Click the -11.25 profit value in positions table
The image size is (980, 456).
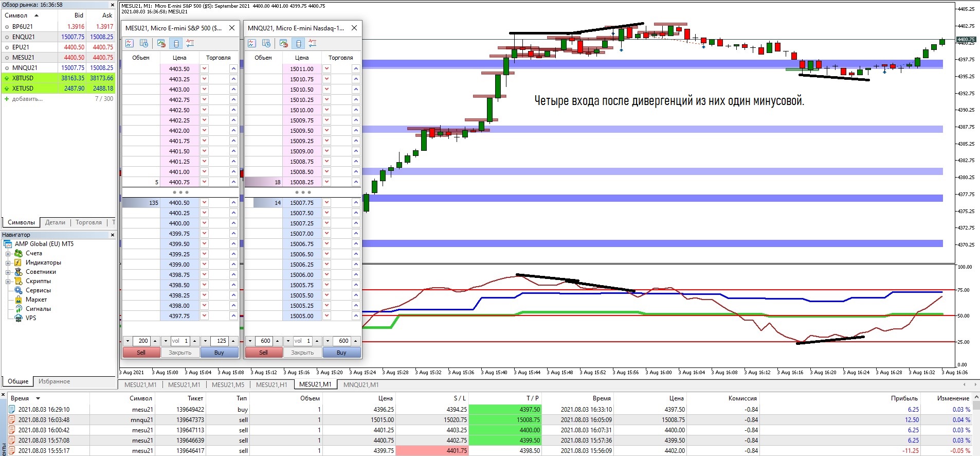[911, 451]
